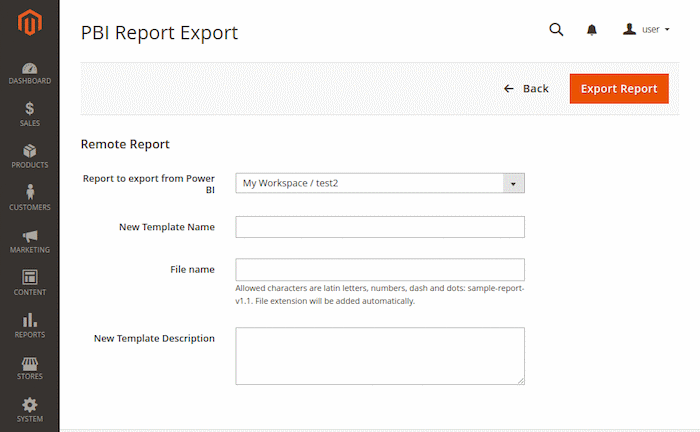Open the Reports bar chart menu
Image resolution: width=700 pixels, height=432 pixels.
click(29, 325)
